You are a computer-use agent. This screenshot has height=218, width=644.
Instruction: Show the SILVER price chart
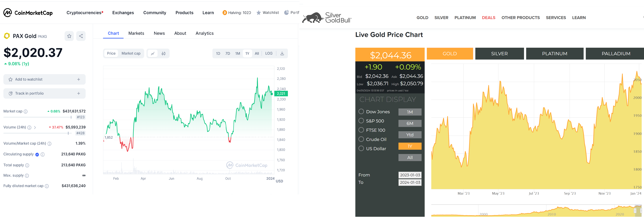(x=499, y=54)
